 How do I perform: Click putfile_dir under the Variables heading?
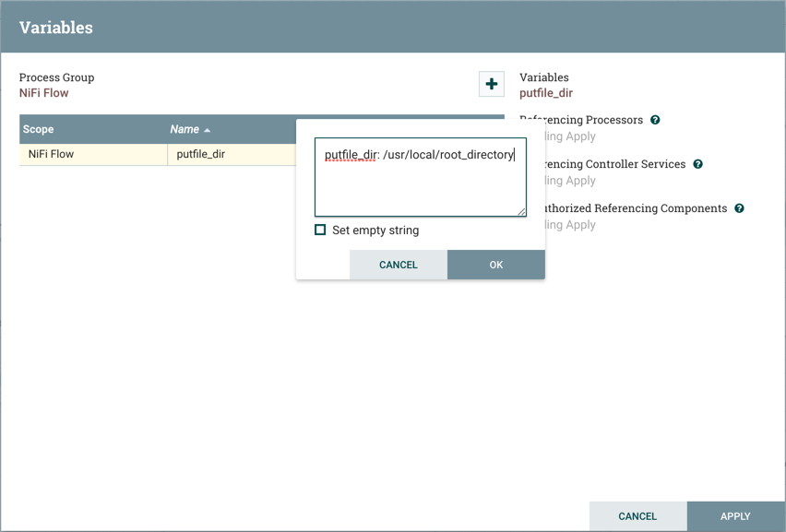tap(546, 93)
